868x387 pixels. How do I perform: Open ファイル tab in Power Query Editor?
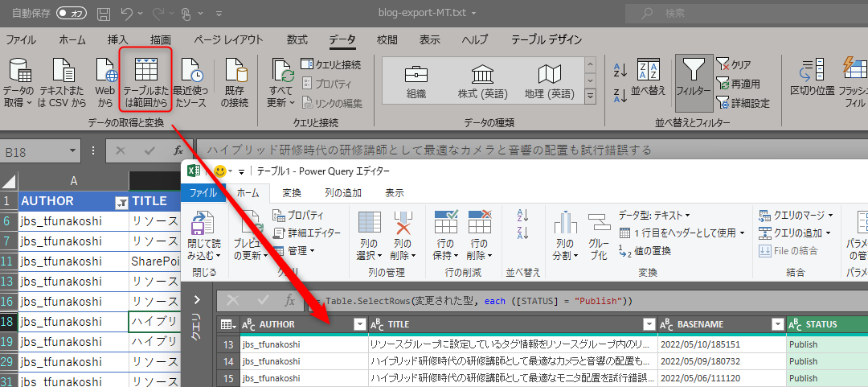[x=203, y=193]
